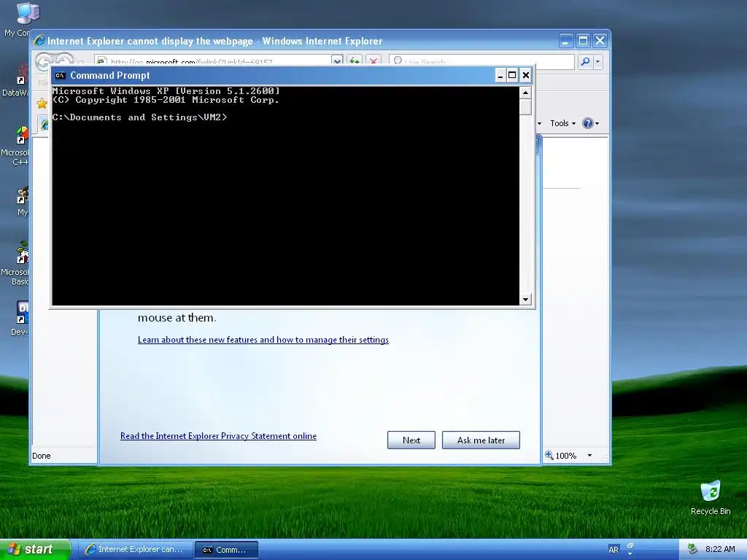Image resolution: width=747 pixels, height=560 pixels.
Task: Open Learn about these new features link
Action: (x=263, y=340)
